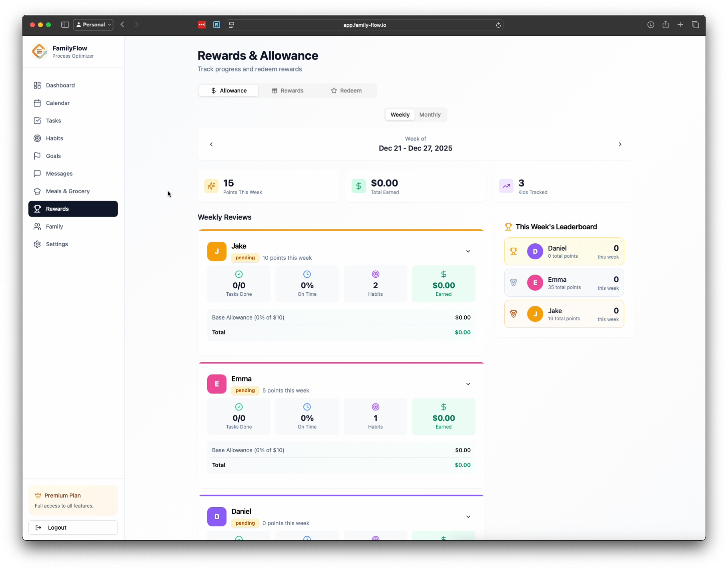
Task: Click the Premium Plan banner
Action: (x=73, y=500)
